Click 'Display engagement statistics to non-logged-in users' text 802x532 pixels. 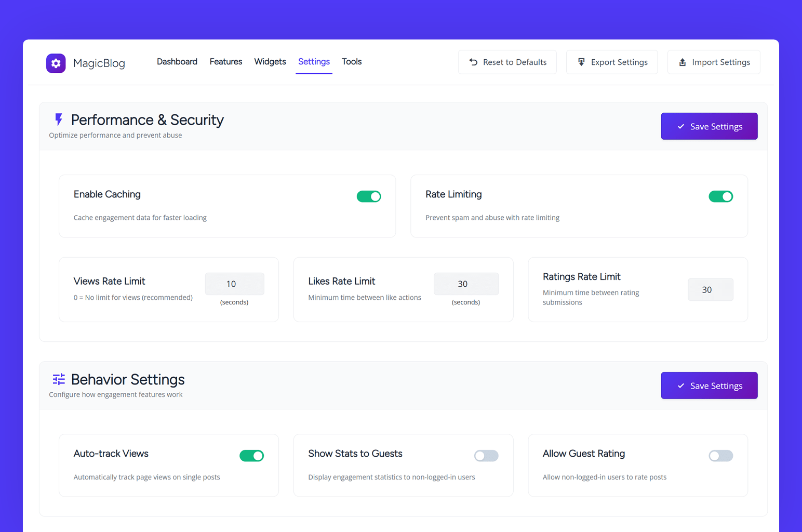(391, 477)
